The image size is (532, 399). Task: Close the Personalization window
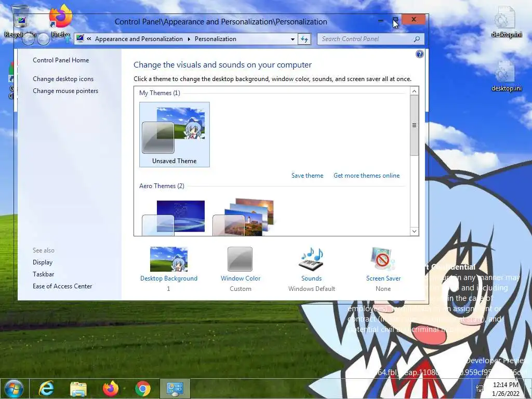[x=414, y=19]
